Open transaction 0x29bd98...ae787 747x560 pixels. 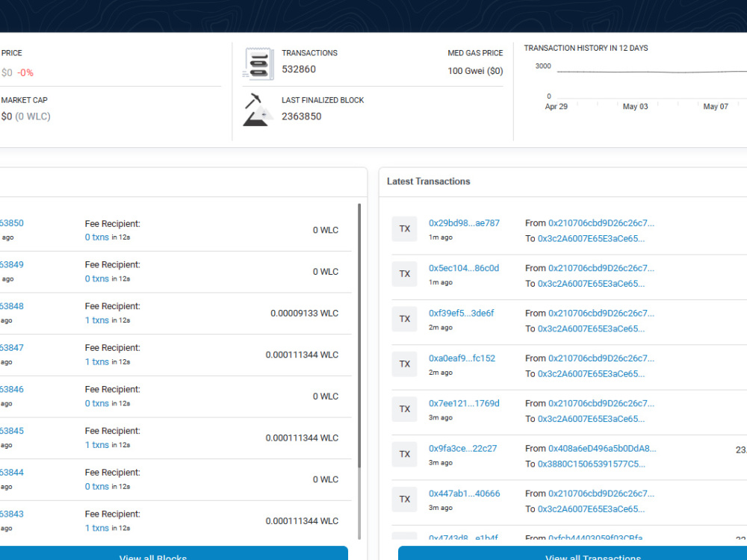coord(464,223)
